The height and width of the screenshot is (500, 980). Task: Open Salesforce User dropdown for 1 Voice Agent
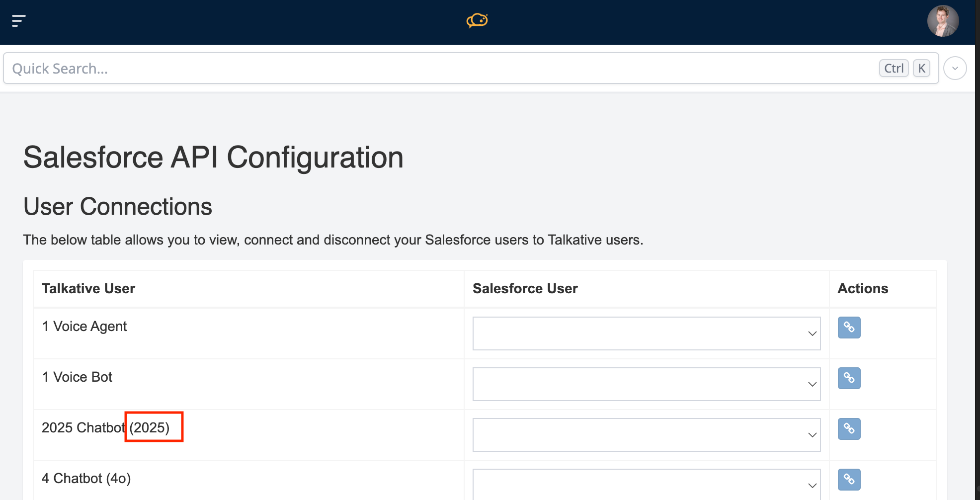pos(646,333)
